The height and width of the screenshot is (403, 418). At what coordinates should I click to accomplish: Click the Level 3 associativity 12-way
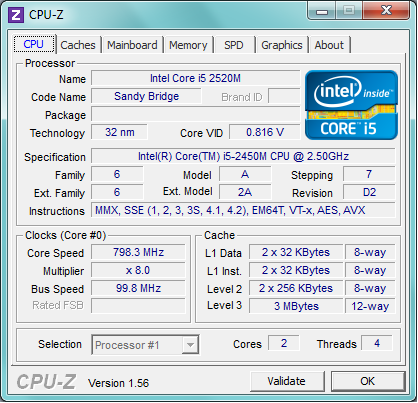click(x=370, y=306)
